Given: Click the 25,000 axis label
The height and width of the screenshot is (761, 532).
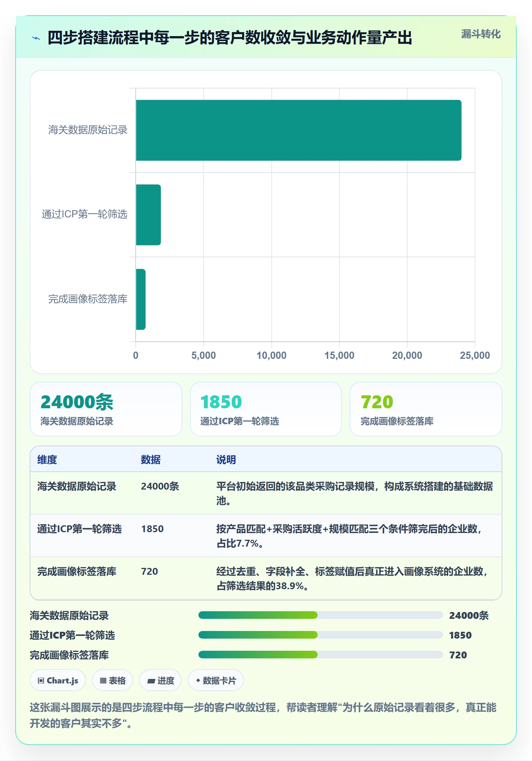Looking at the screenshot, I should 475,355.
